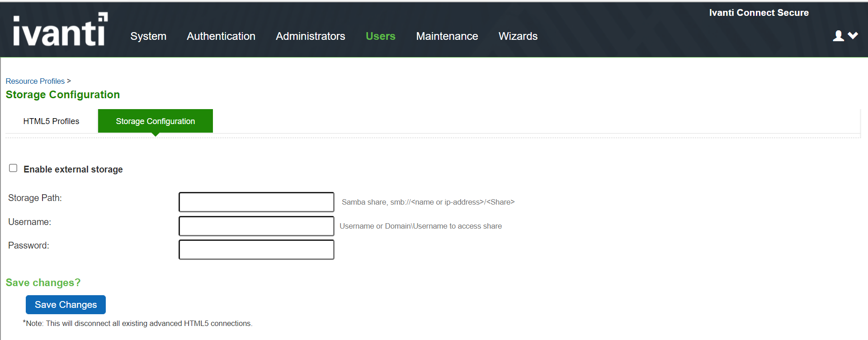The image size is (868, 340).
Task: Expand the user account dropdown chevron
Action: [x=853, y=35]
